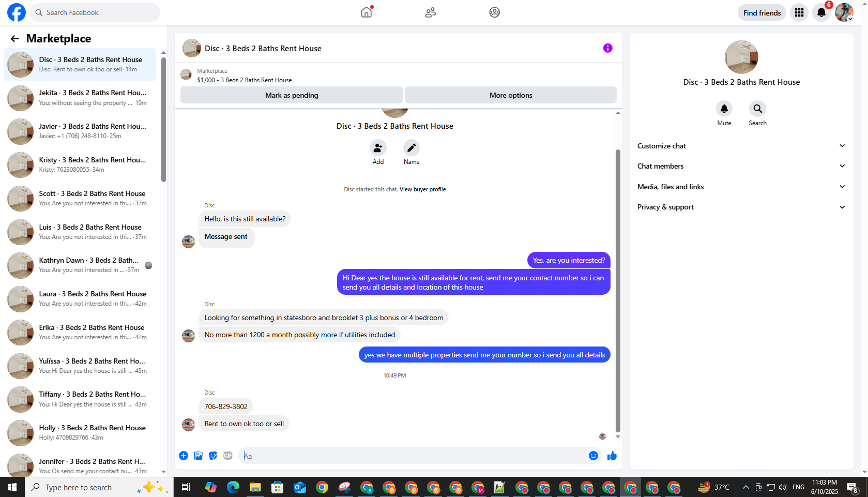Image resolution: width=868 pixels, height=497 pixels.
Task: Open conversation information purple icon
Action: coord(608,48)
